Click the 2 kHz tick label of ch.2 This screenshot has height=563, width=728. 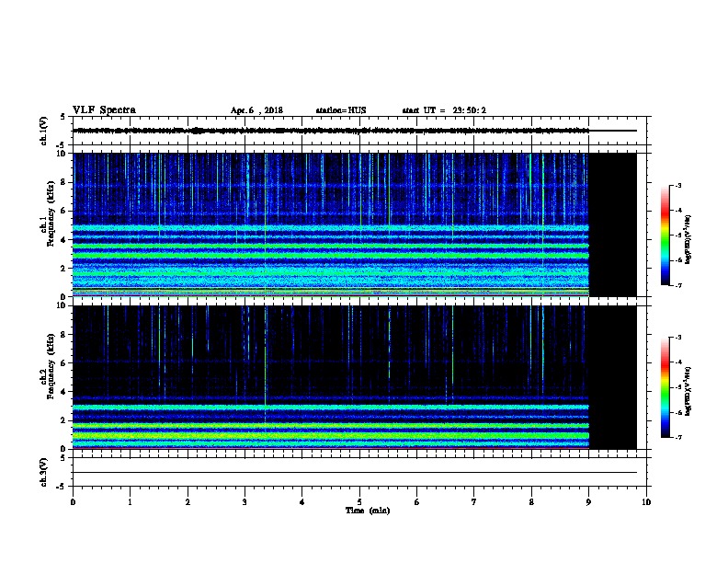pyautogui.click(x=63, y=420)
